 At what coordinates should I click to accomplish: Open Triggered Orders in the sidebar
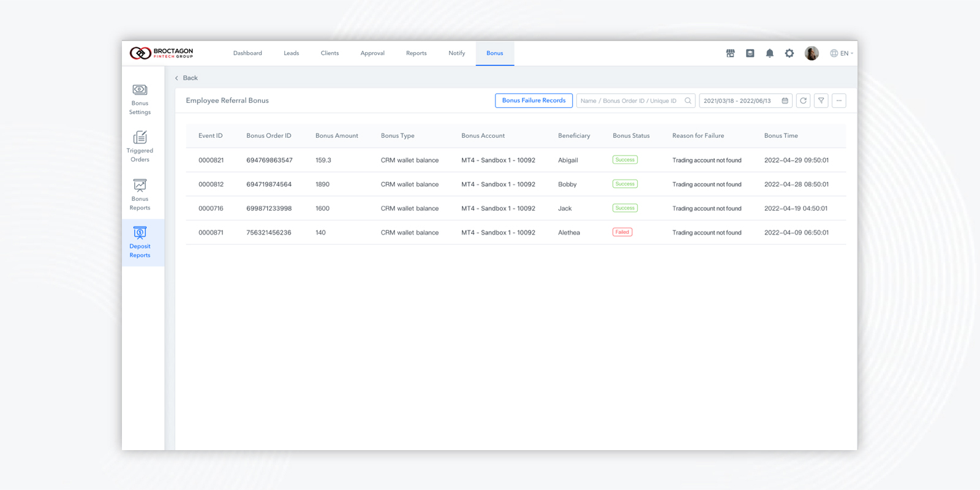tap(140, 147)
